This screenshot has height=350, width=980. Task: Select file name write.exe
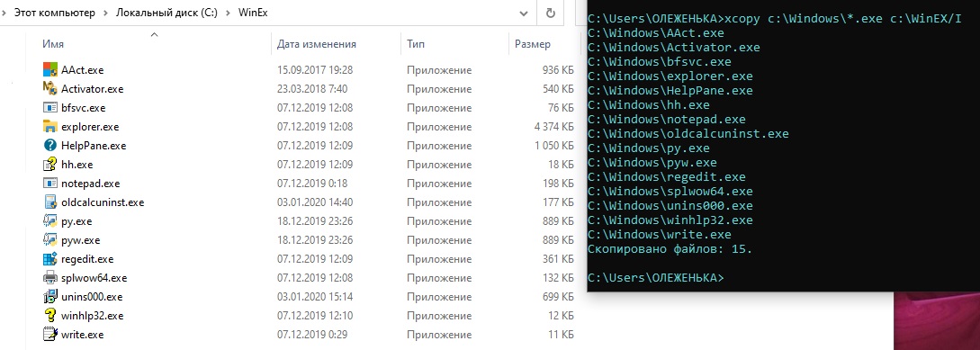pyautogui.click(x=83, y=335)
